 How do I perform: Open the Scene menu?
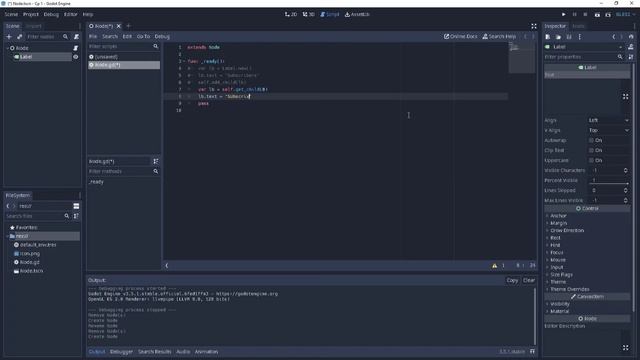pos(11,14)
